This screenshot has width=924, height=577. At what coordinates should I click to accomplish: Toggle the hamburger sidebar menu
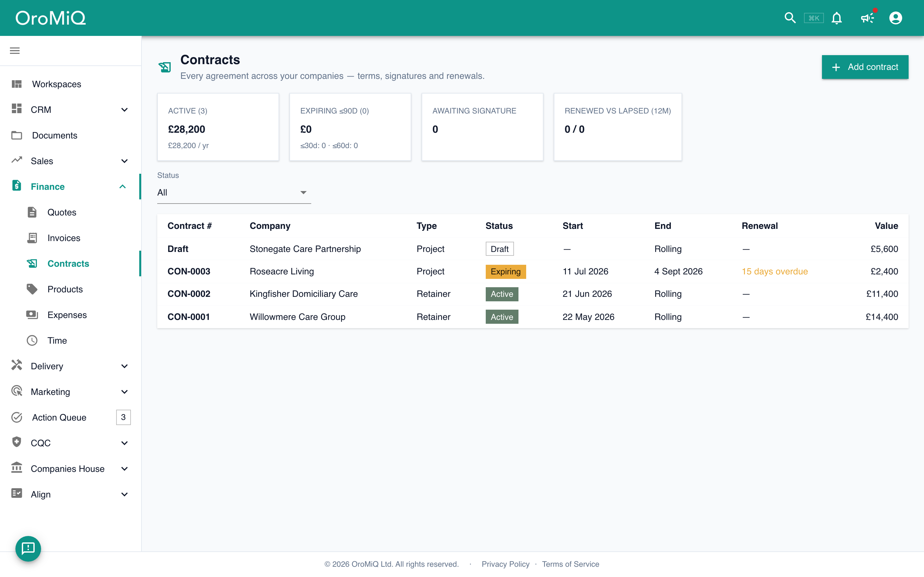(15, 51)
